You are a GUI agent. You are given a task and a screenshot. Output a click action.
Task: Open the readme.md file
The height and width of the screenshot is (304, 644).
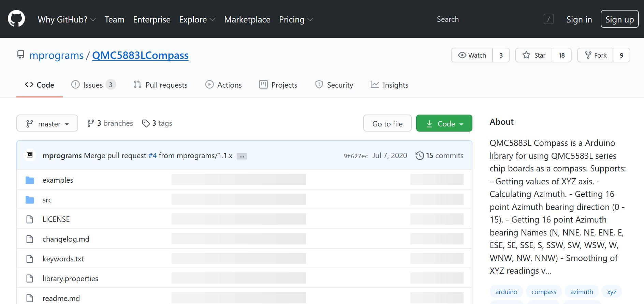click(x=61, y=298)
